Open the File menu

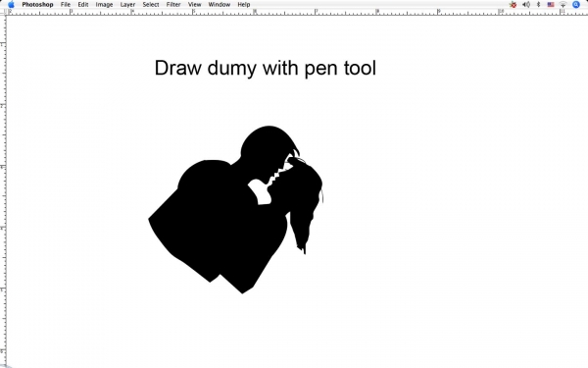[x=66, y=5]
